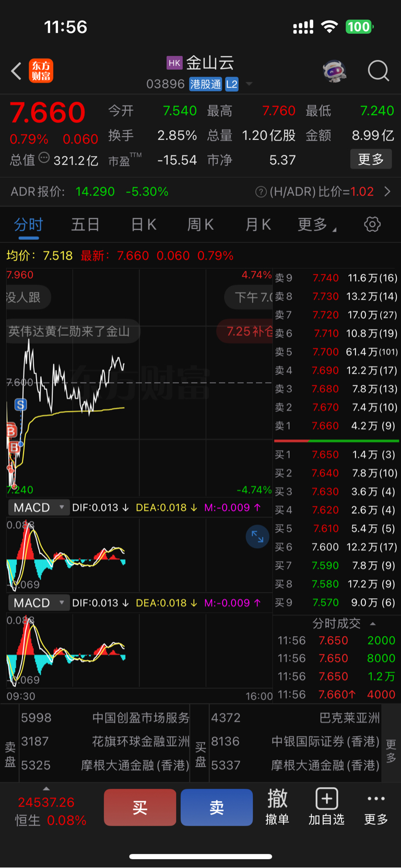This screenshot has height=868, width=401.
Task: Tap the 港股通 badge
Action: pyautogui.click(x=206, y=84)
